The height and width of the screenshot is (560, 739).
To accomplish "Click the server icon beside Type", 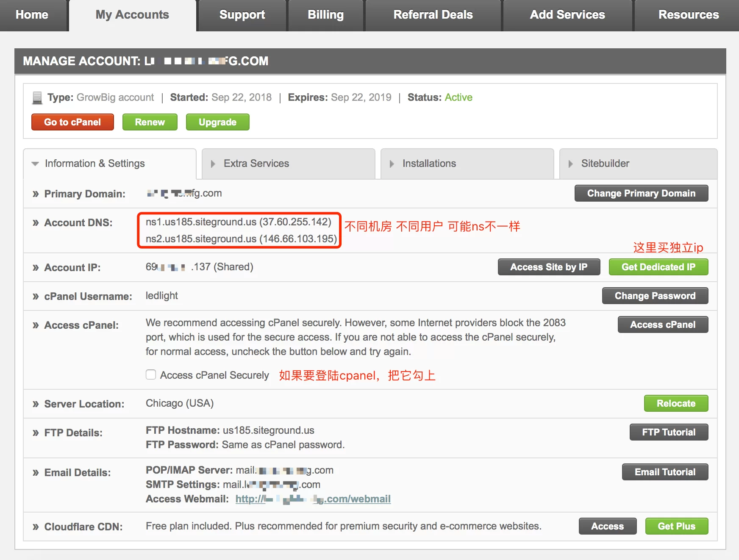I will pyautogui.click(x=37, y=98).
